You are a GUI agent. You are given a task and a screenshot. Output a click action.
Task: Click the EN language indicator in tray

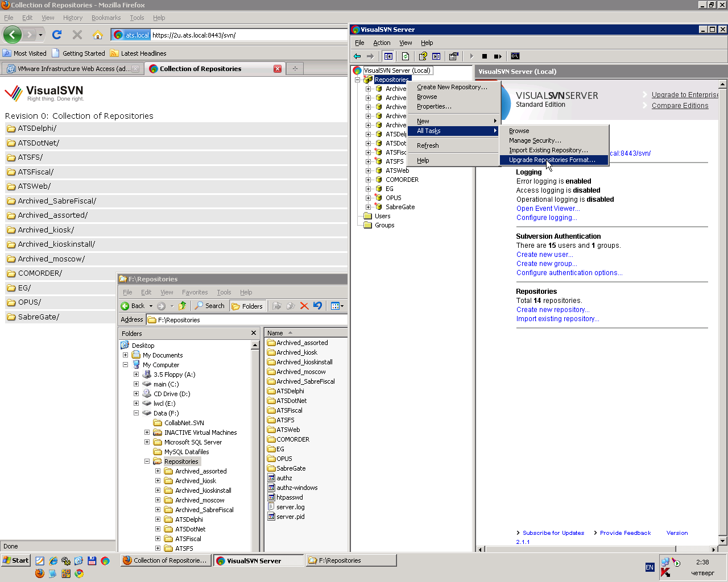650,567
